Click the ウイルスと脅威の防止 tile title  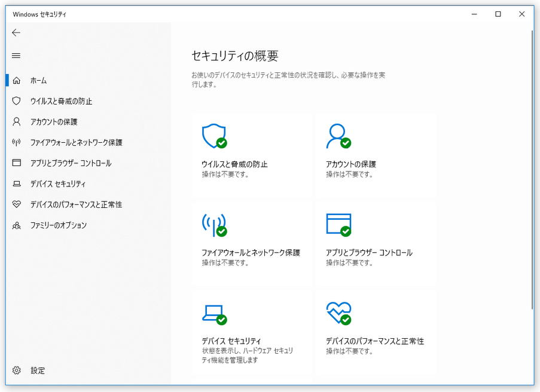[234, 164]
